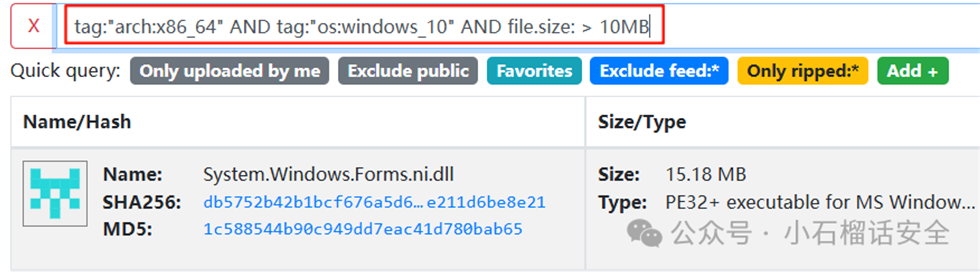Click the "Type:" field label
The height and width of the screenshot is (280, 980).
(x=622, y=202)
